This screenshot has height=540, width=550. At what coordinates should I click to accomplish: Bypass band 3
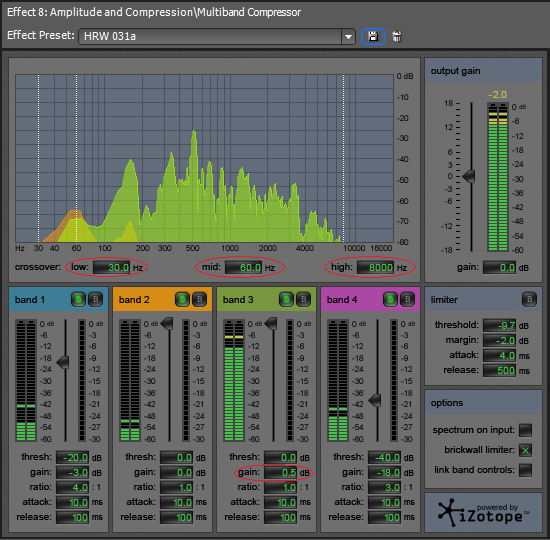303,300
